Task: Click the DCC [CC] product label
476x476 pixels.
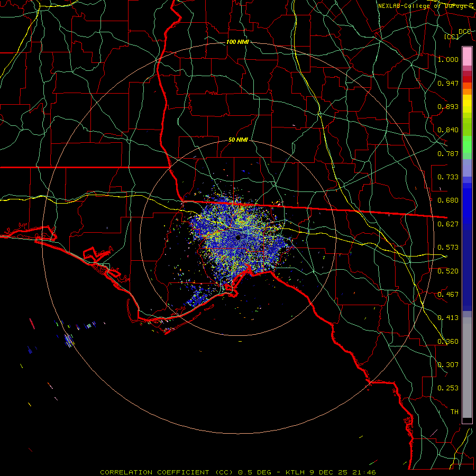Action: 458,34
